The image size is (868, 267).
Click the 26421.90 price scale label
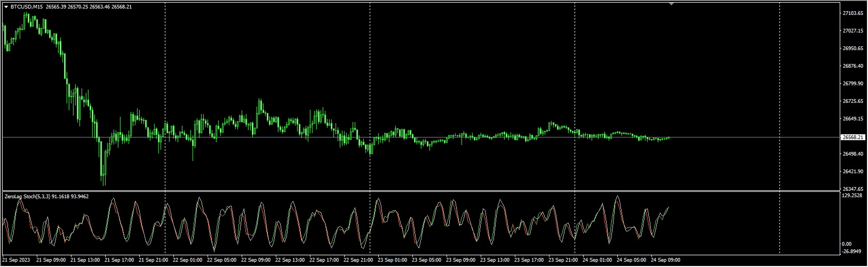pos(852,172)
